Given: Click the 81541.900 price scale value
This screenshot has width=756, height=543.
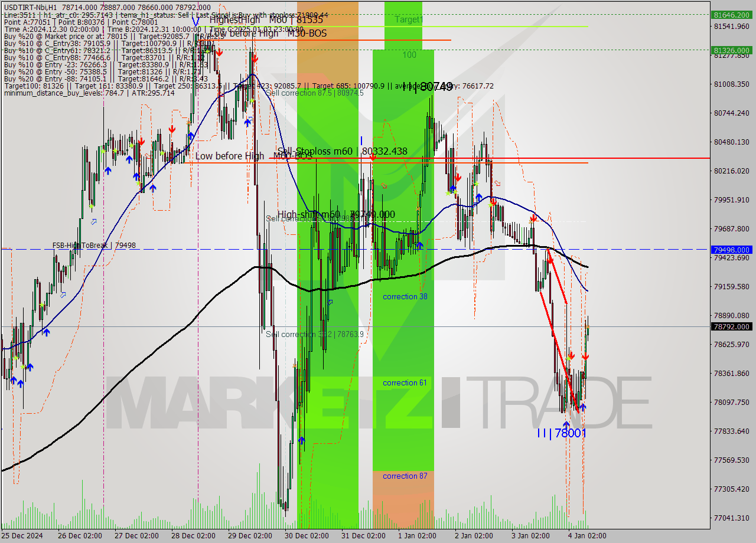Looking at the screenshot, I should click(x=731, y=27).
